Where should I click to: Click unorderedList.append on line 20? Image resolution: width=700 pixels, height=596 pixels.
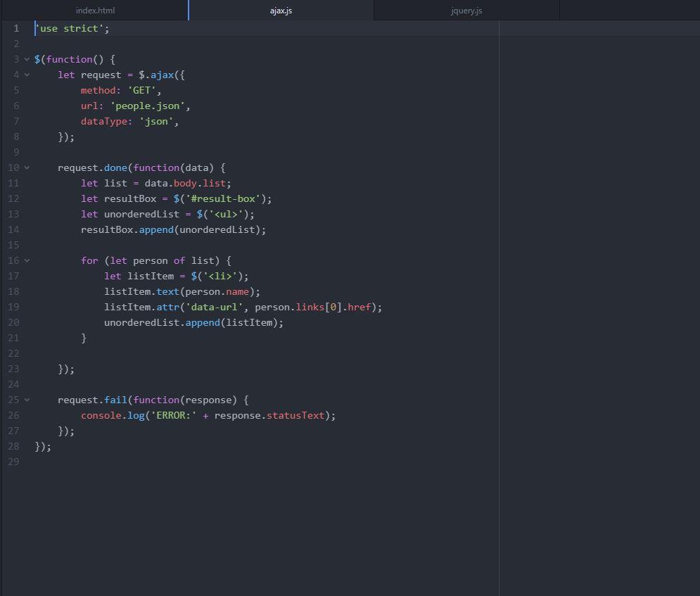162,323
